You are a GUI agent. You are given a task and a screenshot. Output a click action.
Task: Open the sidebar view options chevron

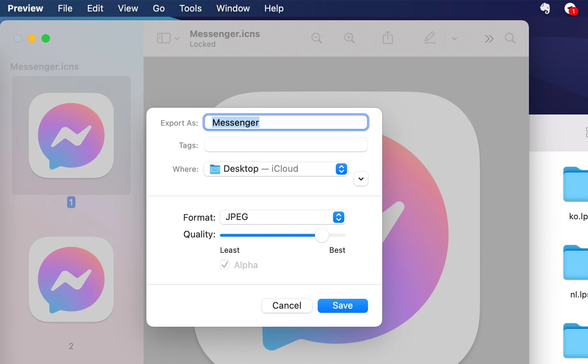[x=177, y=38]
